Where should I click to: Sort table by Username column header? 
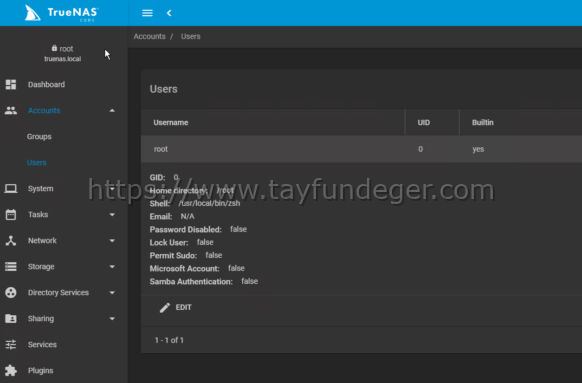(x=171, y=122)
